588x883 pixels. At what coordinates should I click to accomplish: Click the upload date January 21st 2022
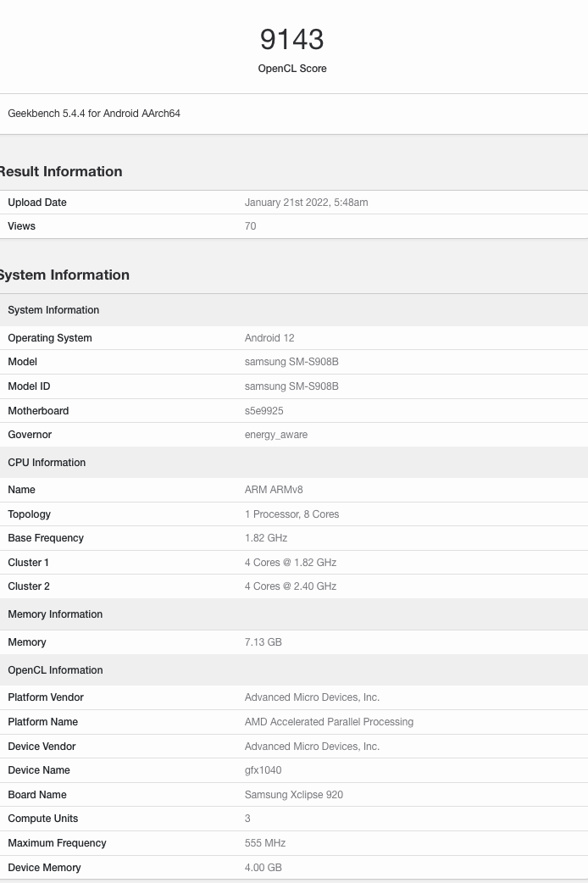306,203
